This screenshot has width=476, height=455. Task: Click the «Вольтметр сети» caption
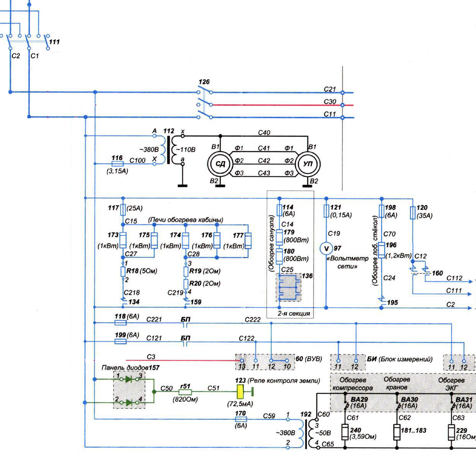[347, 262]
